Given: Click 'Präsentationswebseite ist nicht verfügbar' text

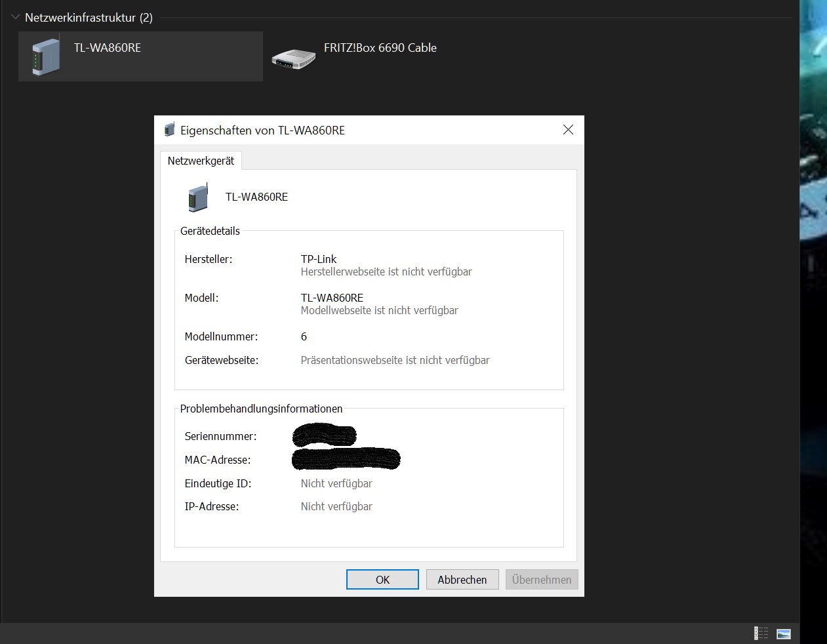Looking at the screenshot, I should pyautogui.click(x=395, y=359).
